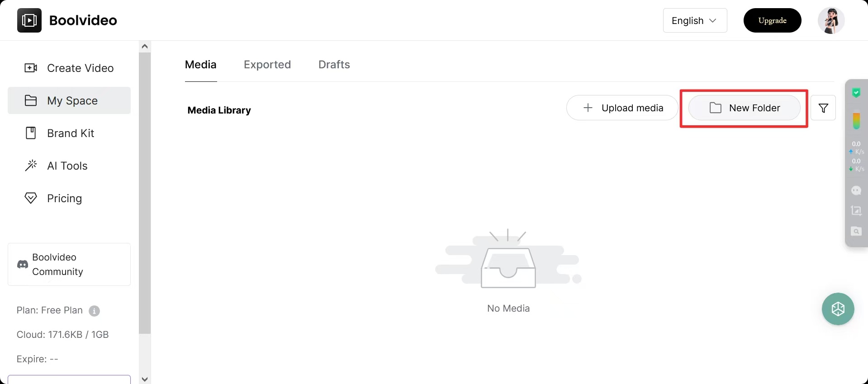Image resolution: width=868 pixels, height=384 pixels.
Task: Switch to the Drafts tab
Action: [x=334, y=65]
